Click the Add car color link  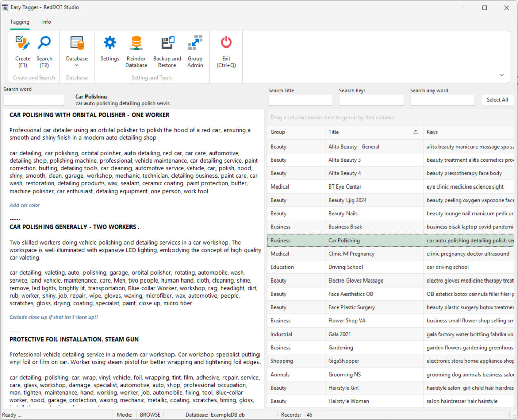tap(24, 205)
